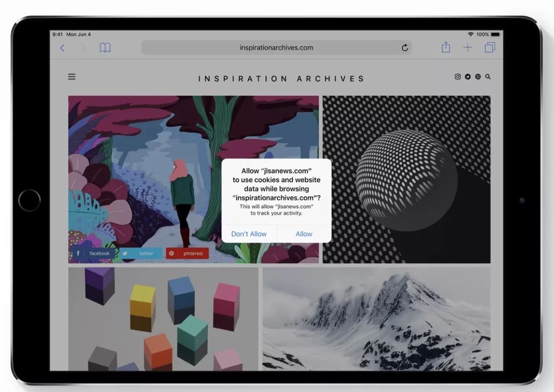Share the illustration via the facebook button
Screen dimensions: 554x392
coord(93,253)
